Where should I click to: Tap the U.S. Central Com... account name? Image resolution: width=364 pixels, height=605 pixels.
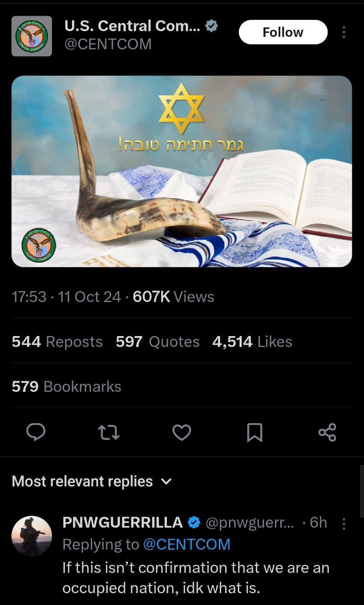pos(132,26)
